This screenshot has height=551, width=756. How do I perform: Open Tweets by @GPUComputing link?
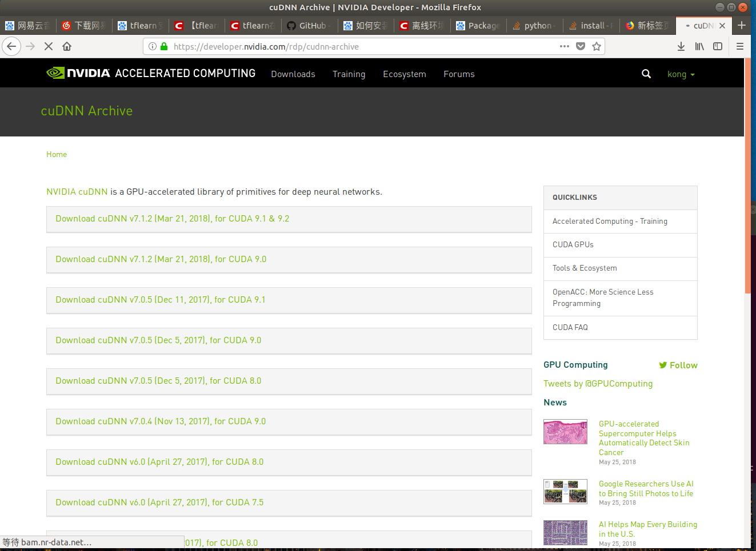[x=598, y=384]
